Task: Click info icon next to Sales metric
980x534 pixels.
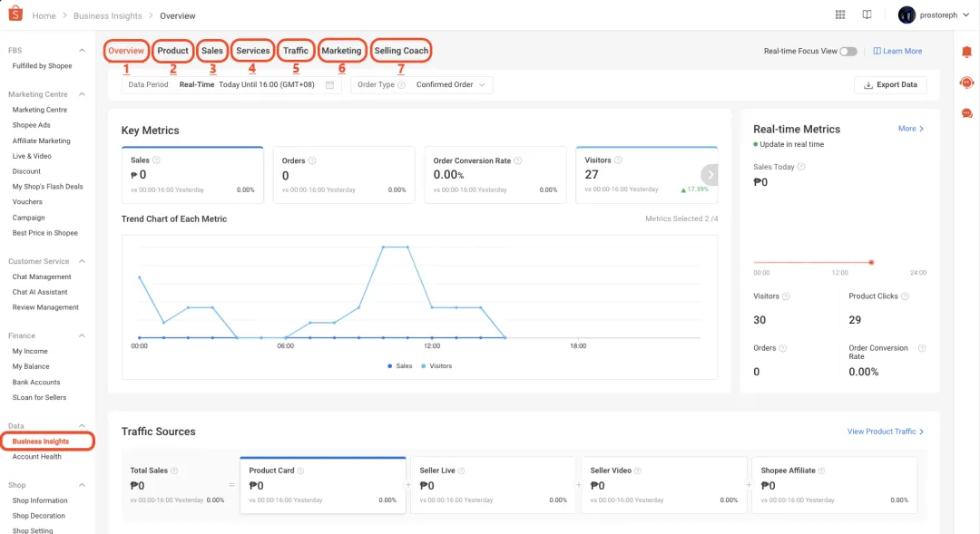Action: point(157,160)
